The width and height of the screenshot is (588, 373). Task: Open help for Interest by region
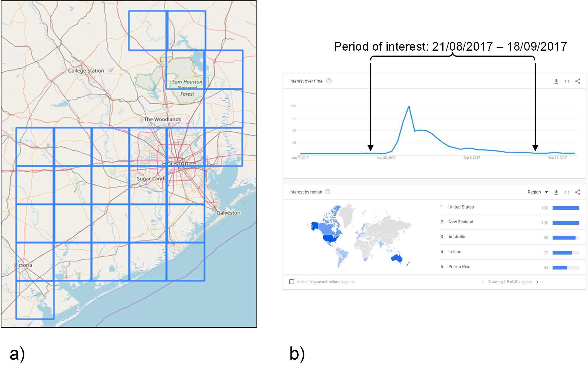click(x=327, y=192)
